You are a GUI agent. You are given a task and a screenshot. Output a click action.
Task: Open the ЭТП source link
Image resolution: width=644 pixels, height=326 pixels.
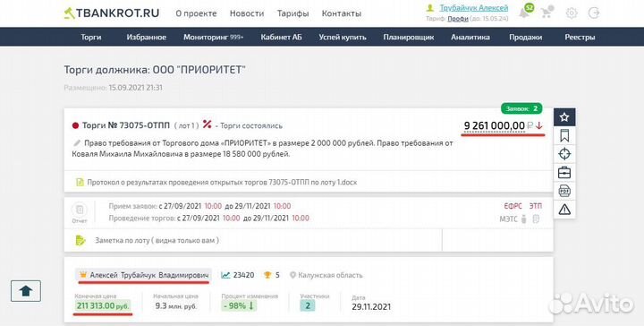click(x=535, y=206)
